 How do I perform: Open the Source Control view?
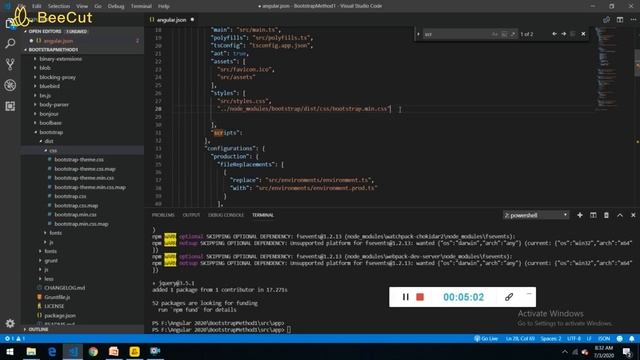10,64
